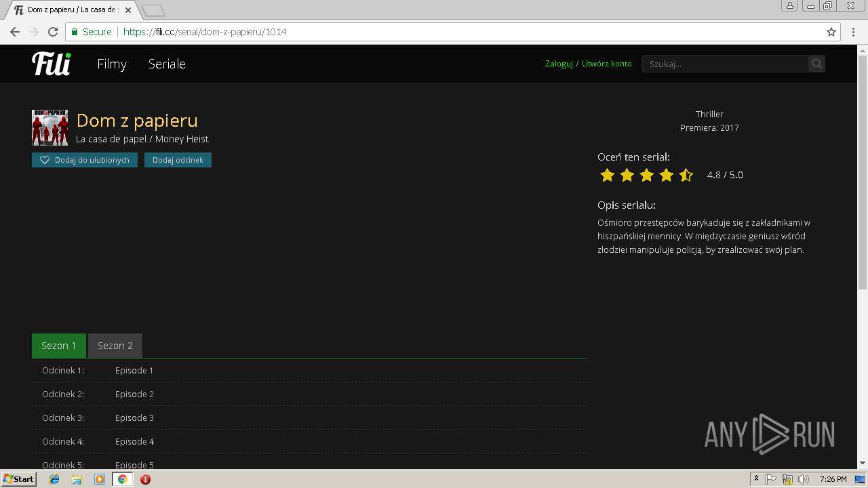Open File Explorer from the taskbar
This screenshot has height=488, width=868.
pyautogui.click(x=77, y=479)
